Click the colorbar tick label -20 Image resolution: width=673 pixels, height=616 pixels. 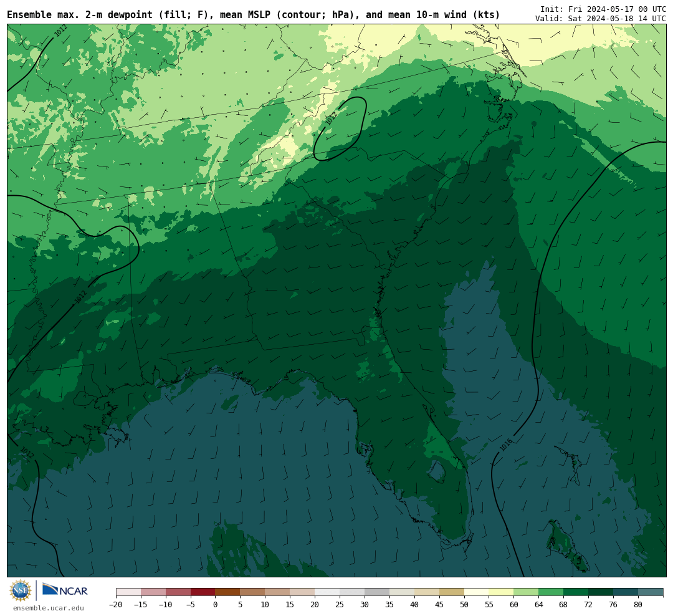point(116,604)
